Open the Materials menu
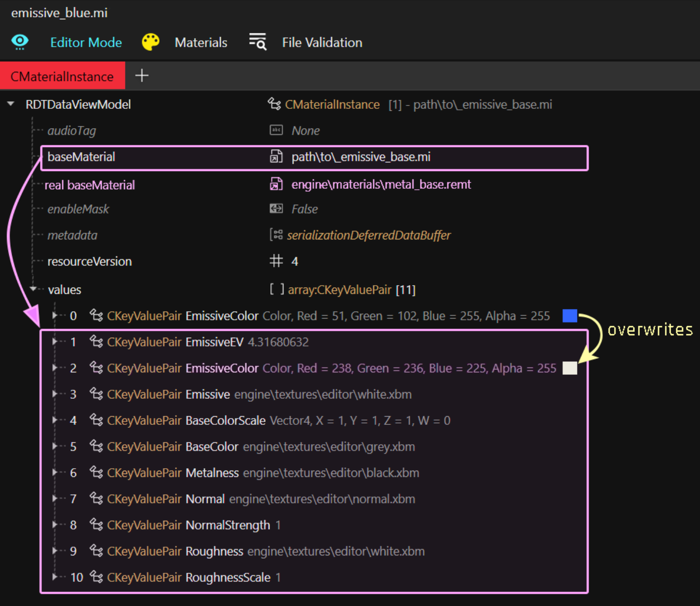700x606 pixels. (x=201, y=42)
